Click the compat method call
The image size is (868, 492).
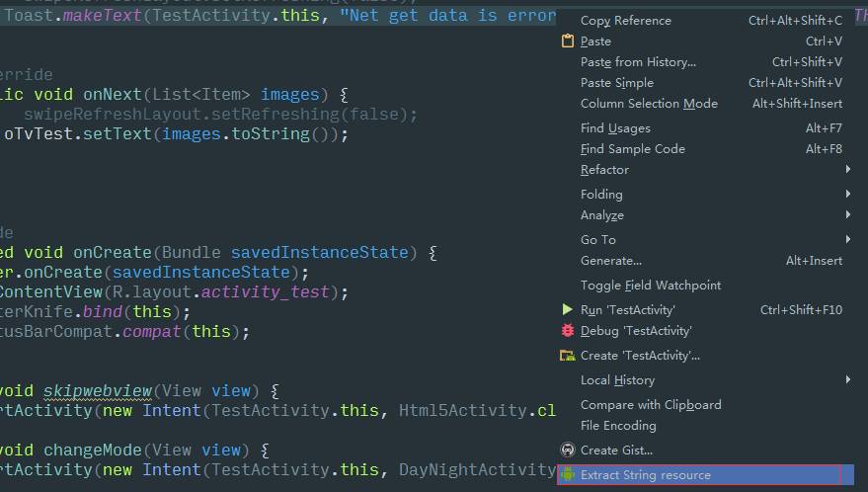pyautogui.click(x=152, y=331)
